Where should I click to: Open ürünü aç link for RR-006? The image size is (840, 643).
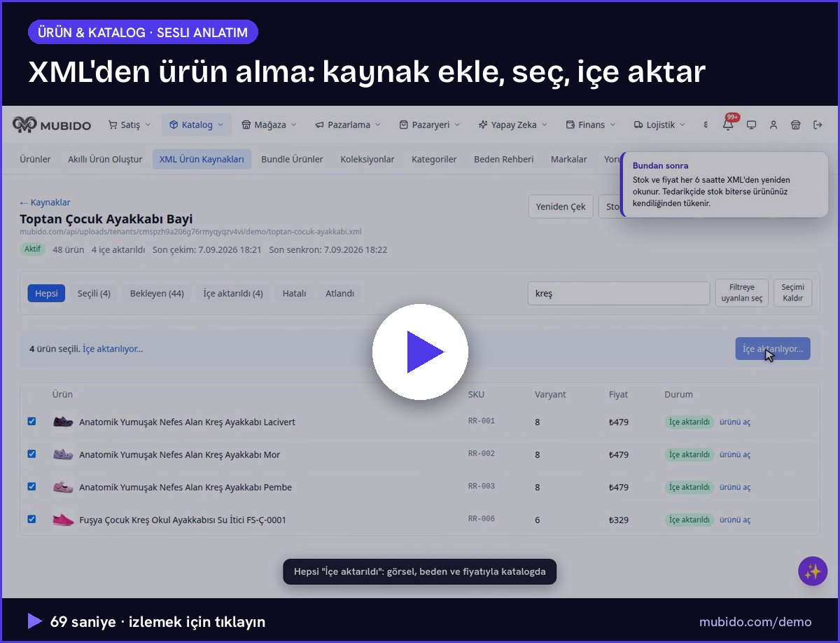[735, 520]
